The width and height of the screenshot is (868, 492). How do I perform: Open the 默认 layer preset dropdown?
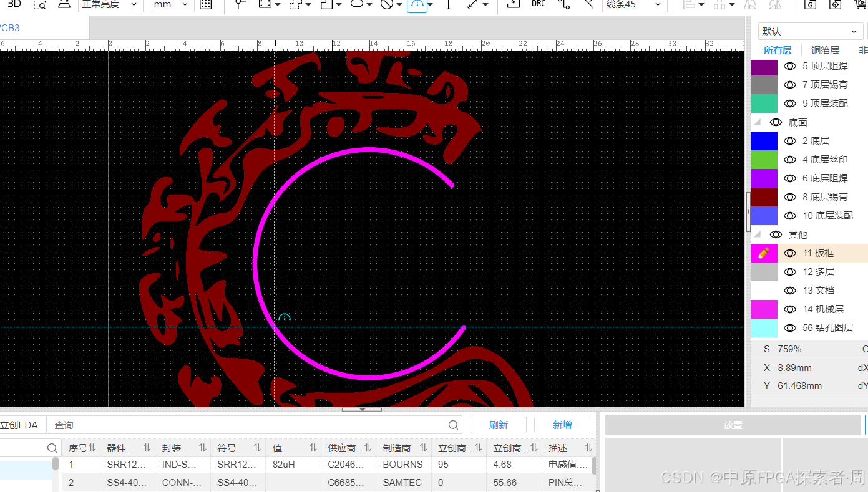[x=811, y=31]
